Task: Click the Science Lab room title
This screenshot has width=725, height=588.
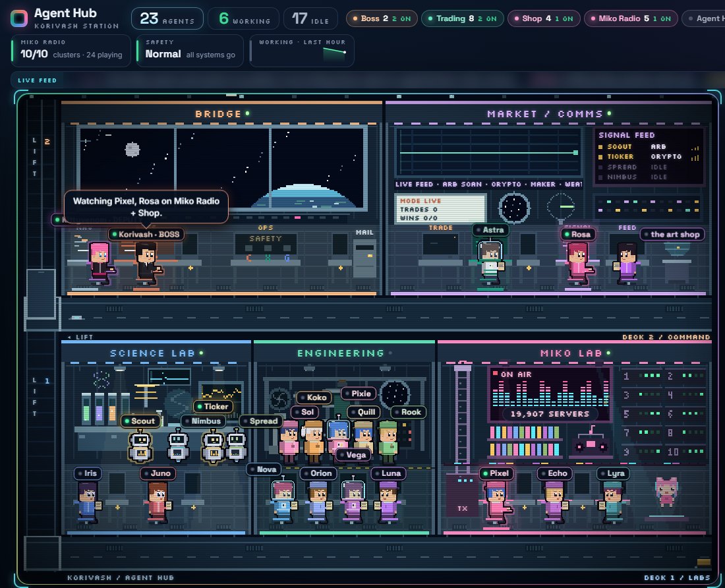Action: tap(153, 353)
